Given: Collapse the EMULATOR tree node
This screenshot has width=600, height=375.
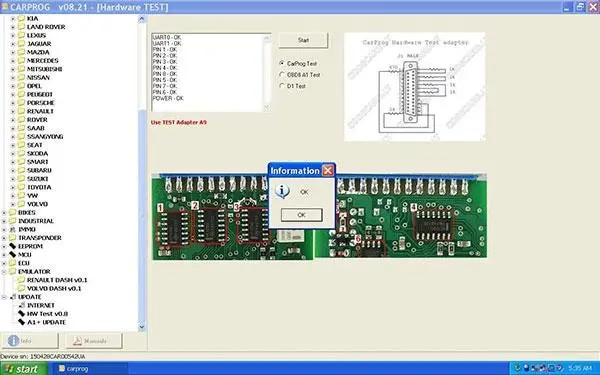Looking at the screenshot, I should coord(4,271).
